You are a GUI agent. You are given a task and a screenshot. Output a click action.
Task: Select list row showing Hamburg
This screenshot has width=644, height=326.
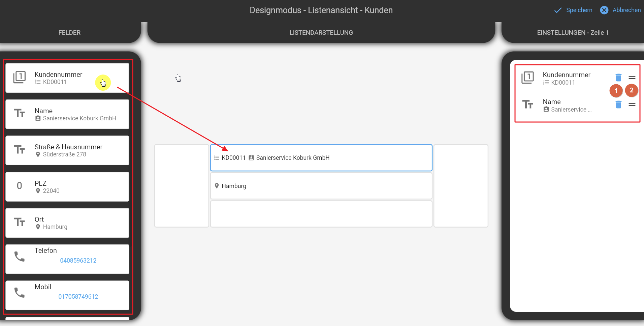[x=321, y=186]
